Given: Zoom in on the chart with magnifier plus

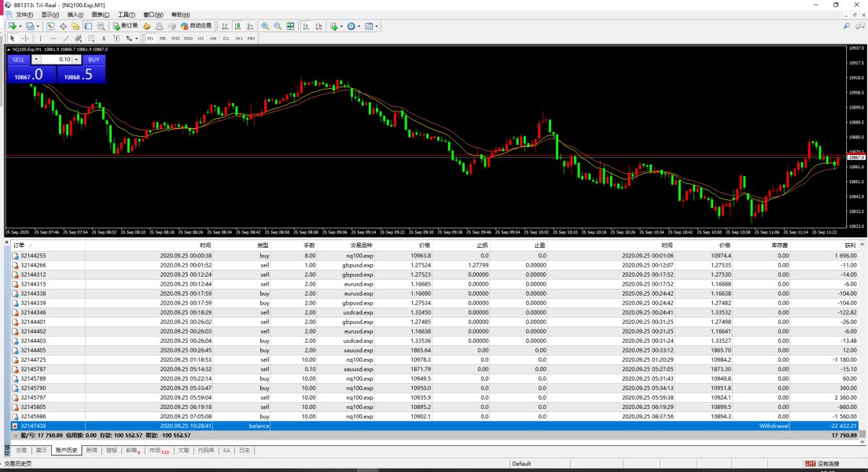Looking at the screenshot, I should [x=265, y=26].
